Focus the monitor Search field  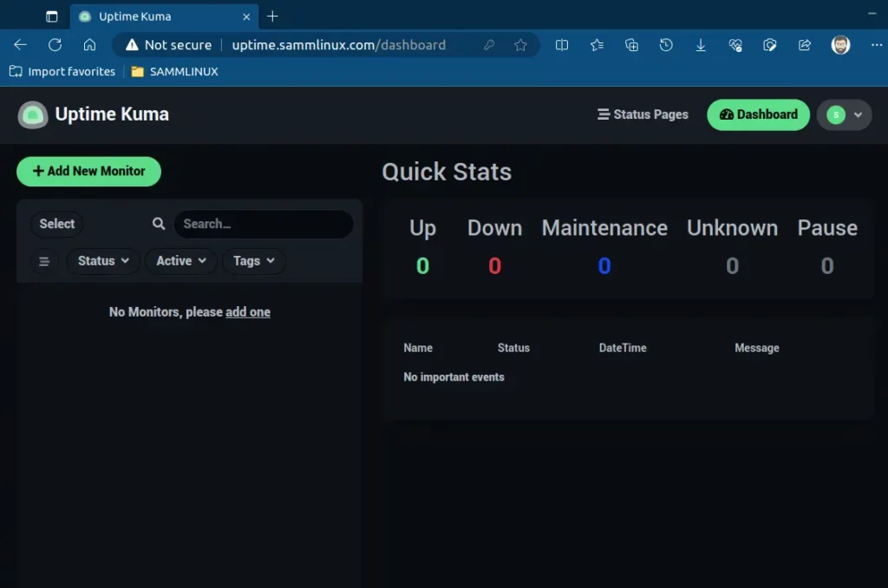pyautogui.click(x=264, y=224)
